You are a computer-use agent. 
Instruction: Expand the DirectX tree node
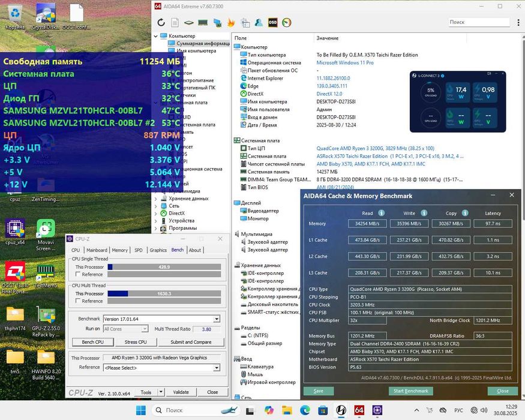(x=155, y=214)
